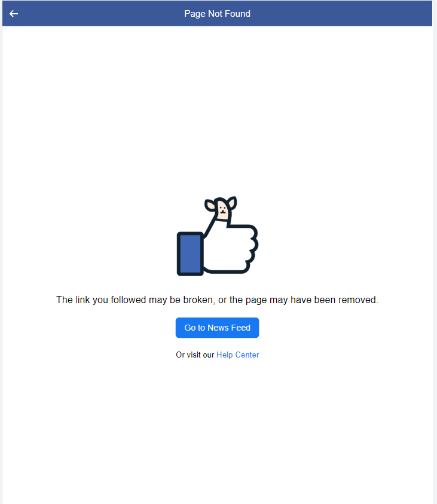Screen dimensions: 437x504
Task: Click the Page Not Found header title
Action: tap(217, 14)
